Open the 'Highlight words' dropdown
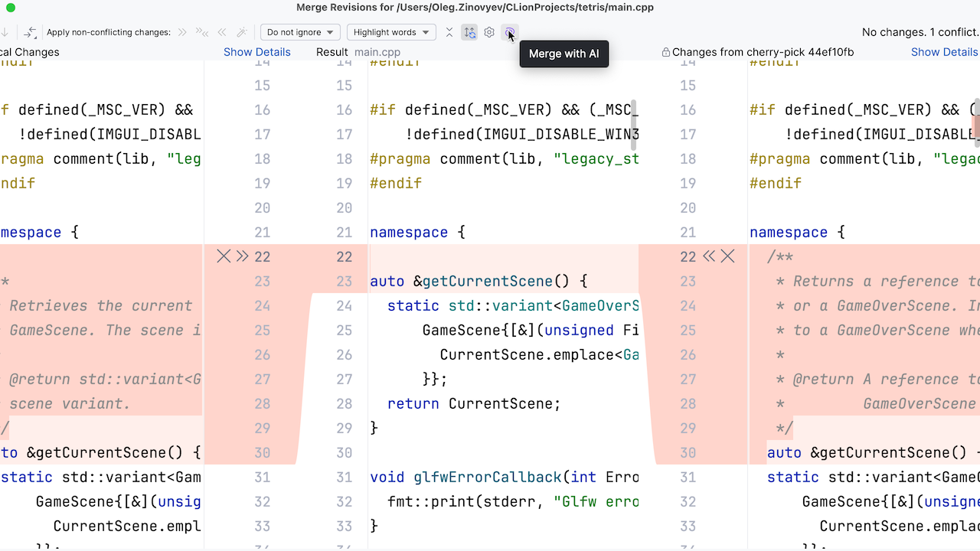 (391, 32)
